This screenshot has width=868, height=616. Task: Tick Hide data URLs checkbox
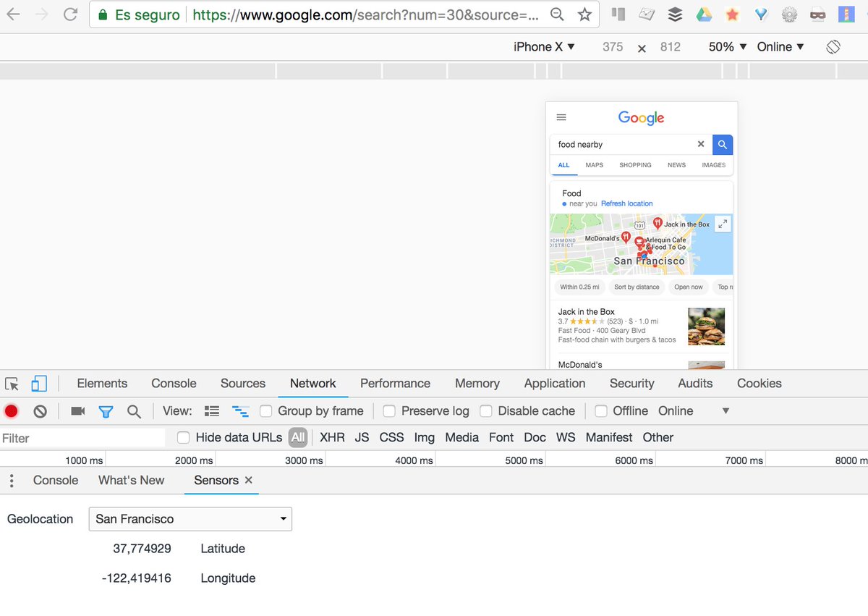click(184, 437)
